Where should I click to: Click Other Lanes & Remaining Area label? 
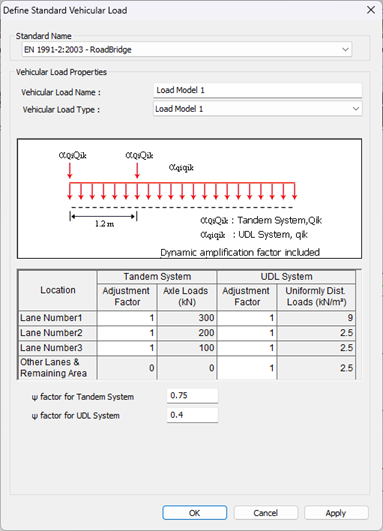click(58, 368)
